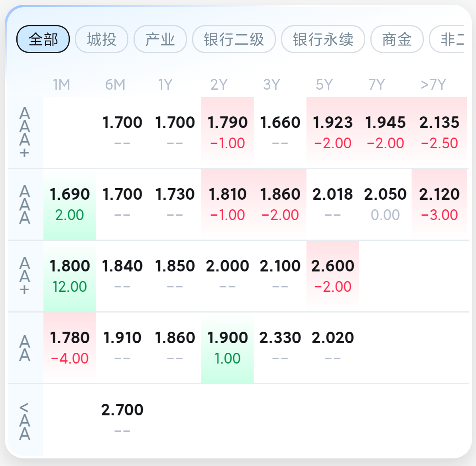Viewport: 476px width, 466px height.
Task: Open the 银行二级 tab
Action: pos(234,39)
